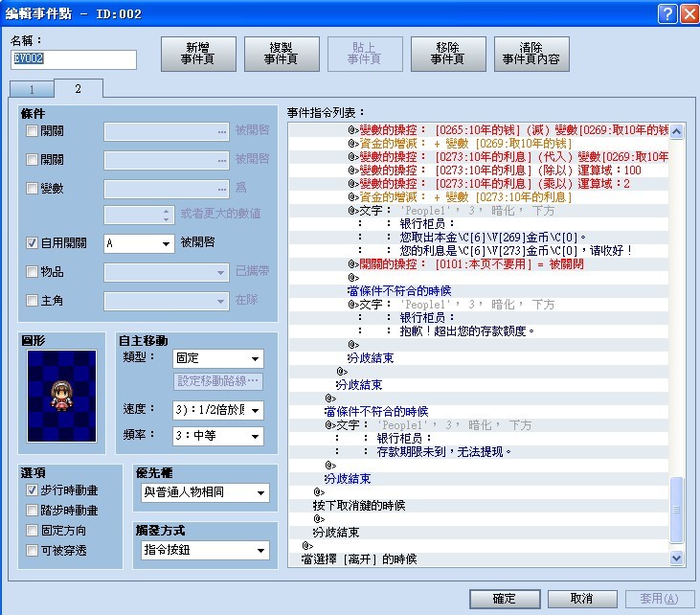Enable the first 開關 condition checkbox
Screen dimensions: 700x615
click(x=32, y=131)
